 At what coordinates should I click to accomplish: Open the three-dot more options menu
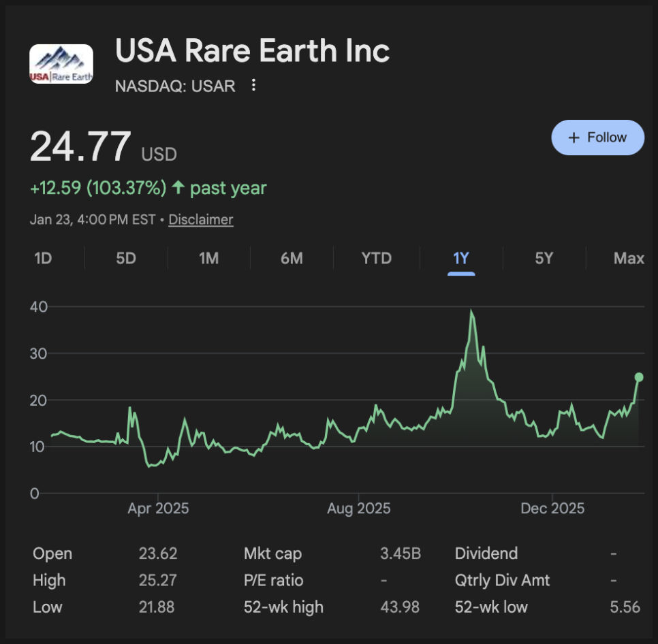[x=253, y=86]
